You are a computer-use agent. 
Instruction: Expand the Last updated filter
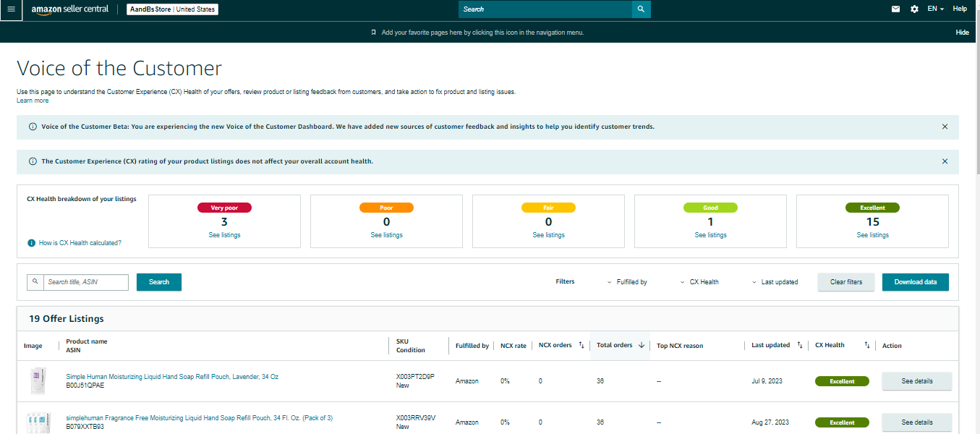tap(775, 282)
